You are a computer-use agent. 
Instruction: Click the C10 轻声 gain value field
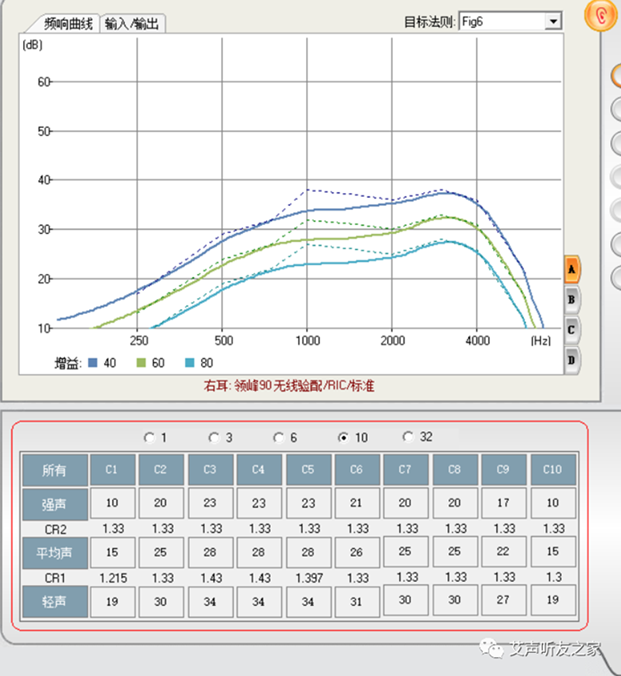coord(551,600)
